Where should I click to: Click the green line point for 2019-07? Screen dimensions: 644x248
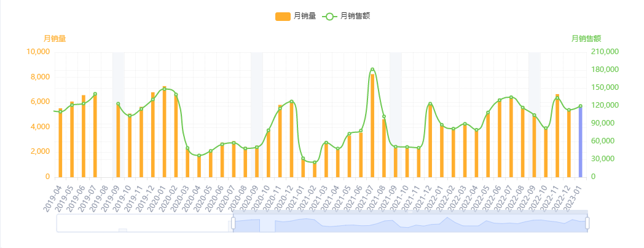pos(95,94)
